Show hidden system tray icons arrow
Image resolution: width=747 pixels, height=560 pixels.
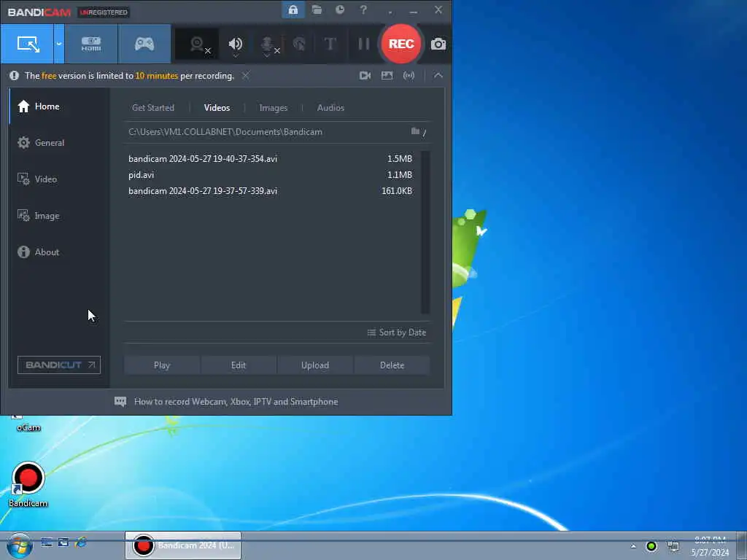633,546
